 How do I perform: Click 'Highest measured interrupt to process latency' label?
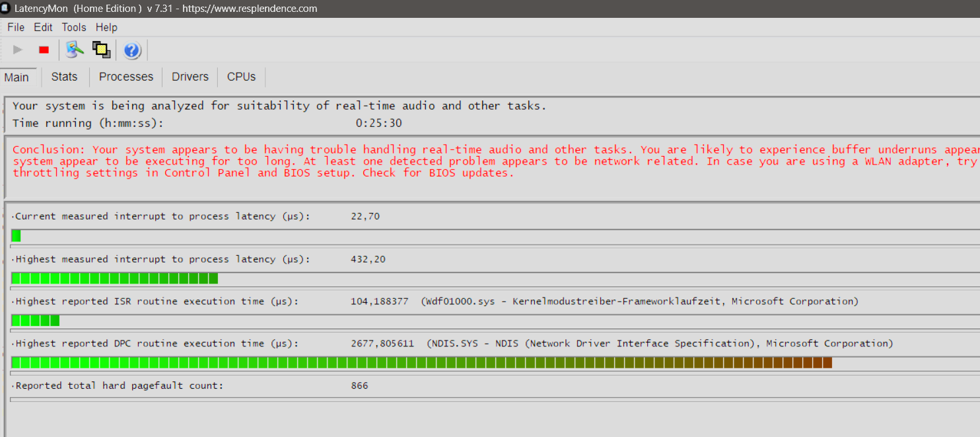tap(162, 259)
